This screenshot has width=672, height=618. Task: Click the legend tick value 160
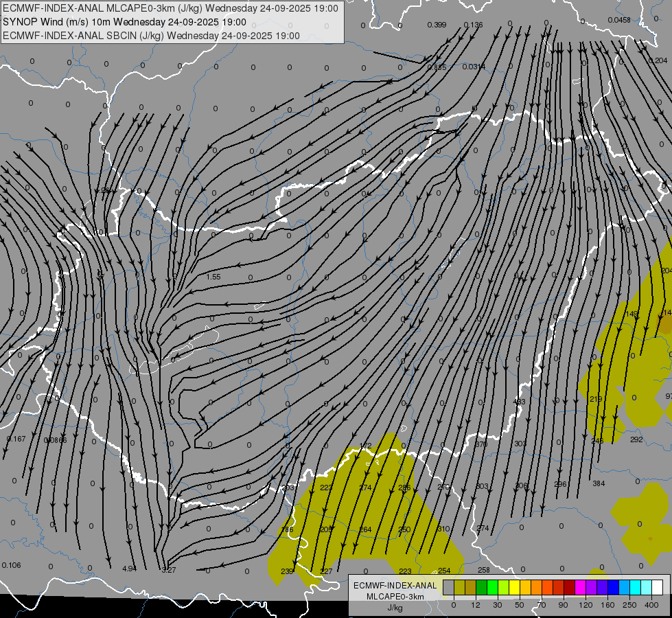607,605
